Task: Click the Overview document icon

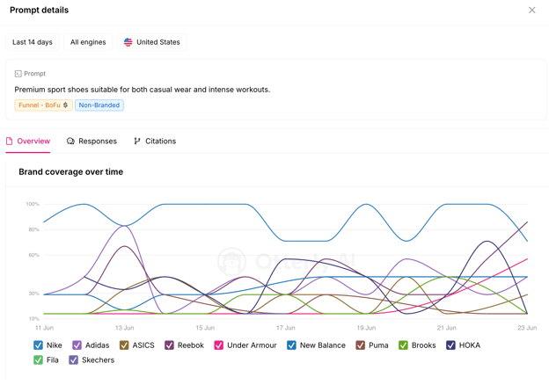Action: (10, 142)
